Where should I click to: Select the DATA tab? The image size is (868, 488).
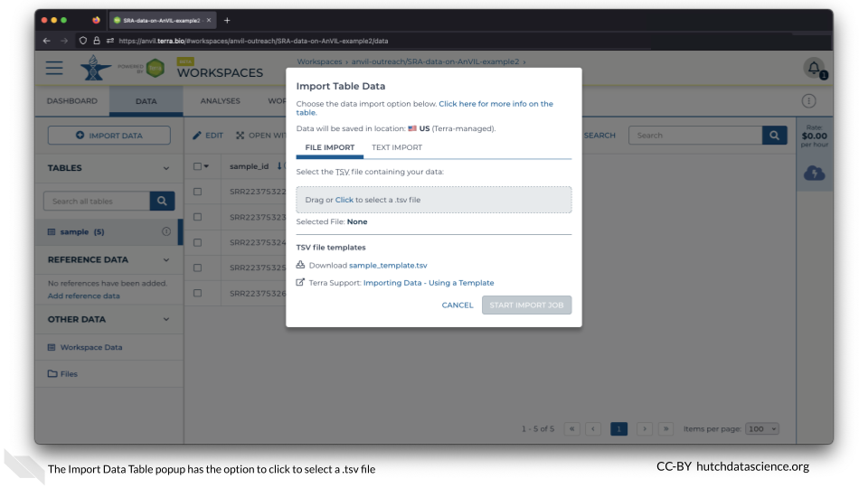146,100
